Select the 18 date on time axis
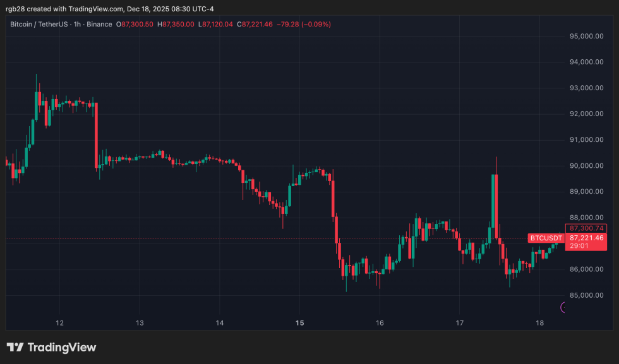The width and height of the screenshot is (619, 364). [x=539, y=323]
